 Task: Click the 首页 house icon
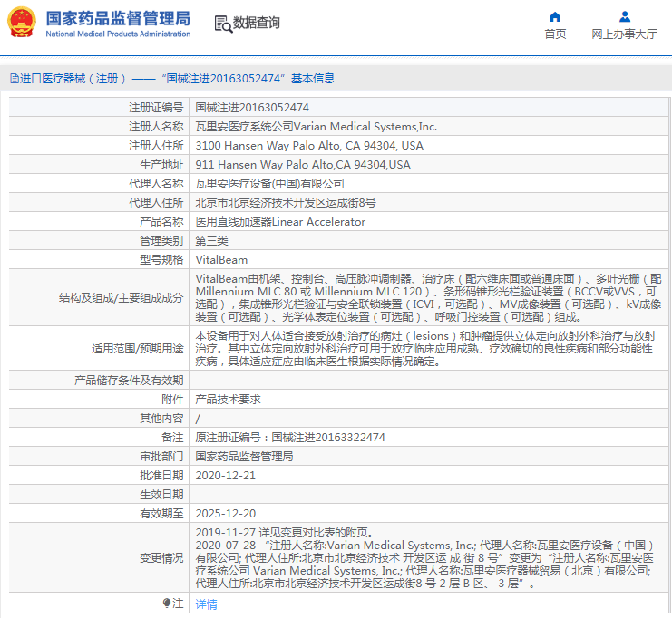[x=555, y=16]
